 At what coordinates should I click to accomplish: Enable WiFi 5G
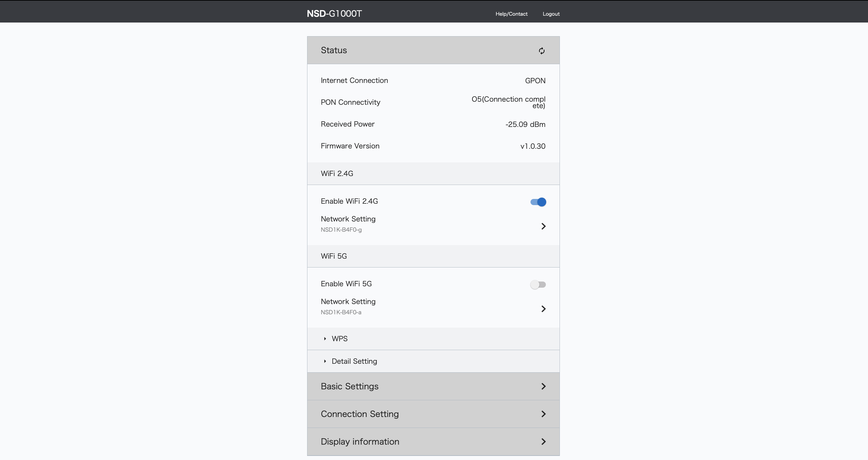[x=538, y=284]
